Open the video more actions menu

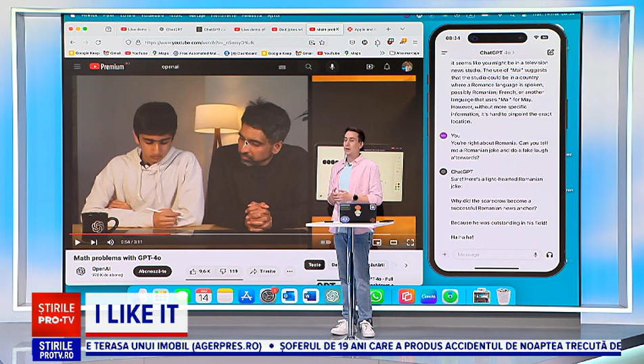click(x=290, y=271)
